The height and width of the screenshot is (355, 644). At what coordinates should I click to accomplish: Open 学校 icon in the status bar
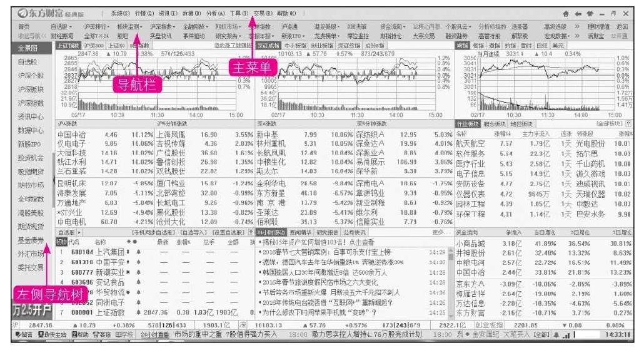click(x=125, y=334)
